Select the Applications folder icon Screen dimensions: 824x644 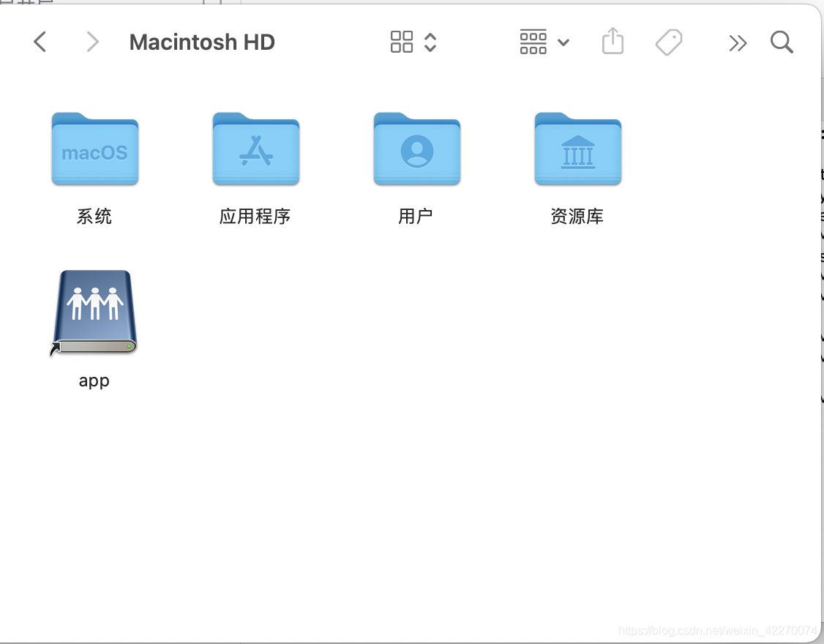click(256, 149)
